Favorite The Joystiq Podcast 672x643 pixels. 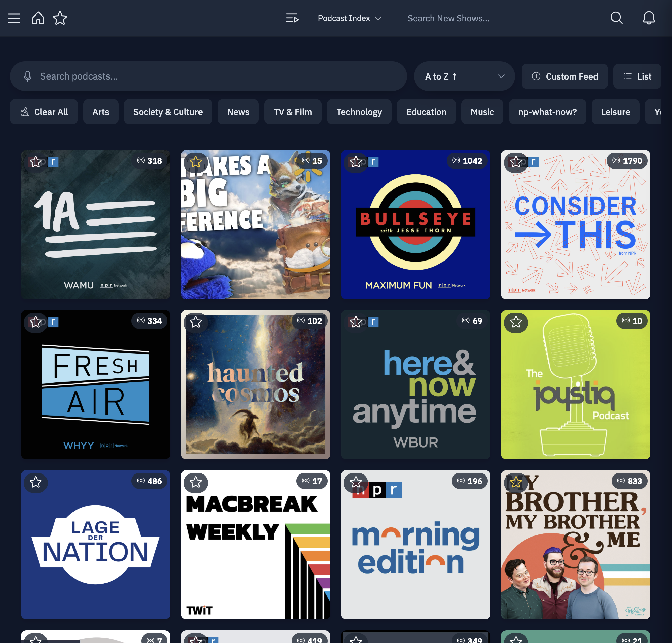coord(516,322)
